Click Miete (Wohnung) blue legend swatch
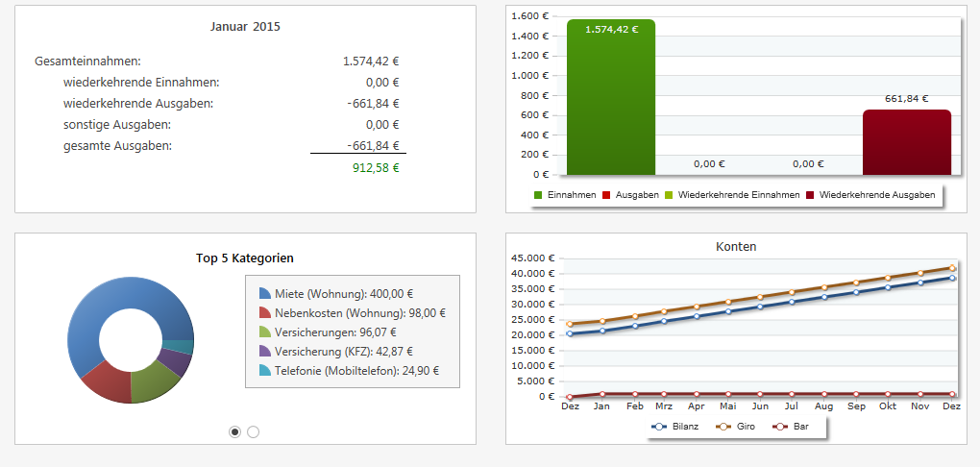The image size is (980, 467). [x=265, y=293]
